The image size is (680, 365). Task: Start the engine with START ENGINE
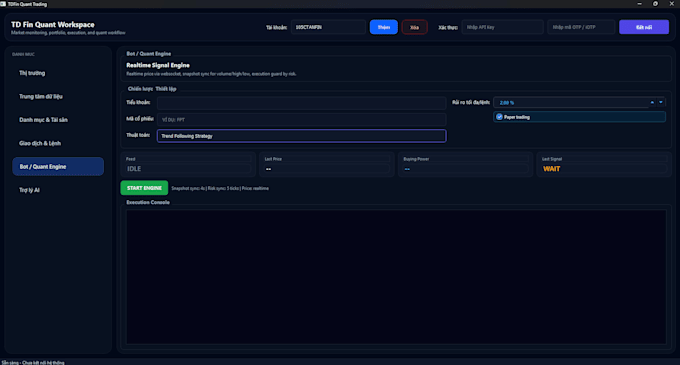(x=144, y=188)
